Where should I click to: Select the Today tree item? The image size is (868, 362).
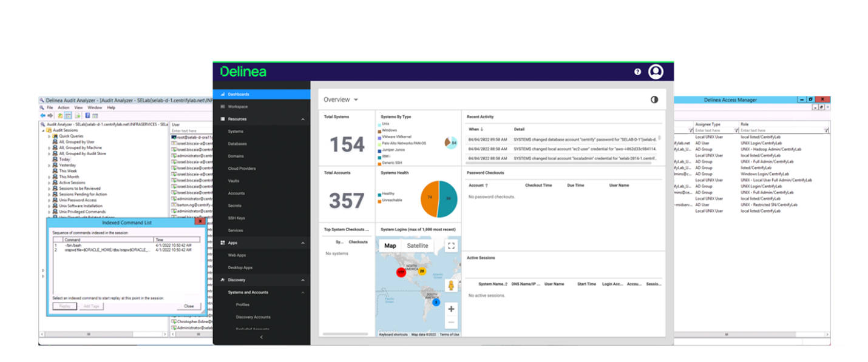(64, 159)
